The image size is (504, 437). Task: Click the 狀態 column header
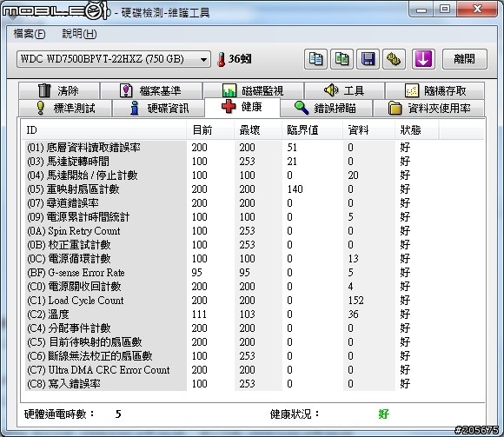coord(416,130)
